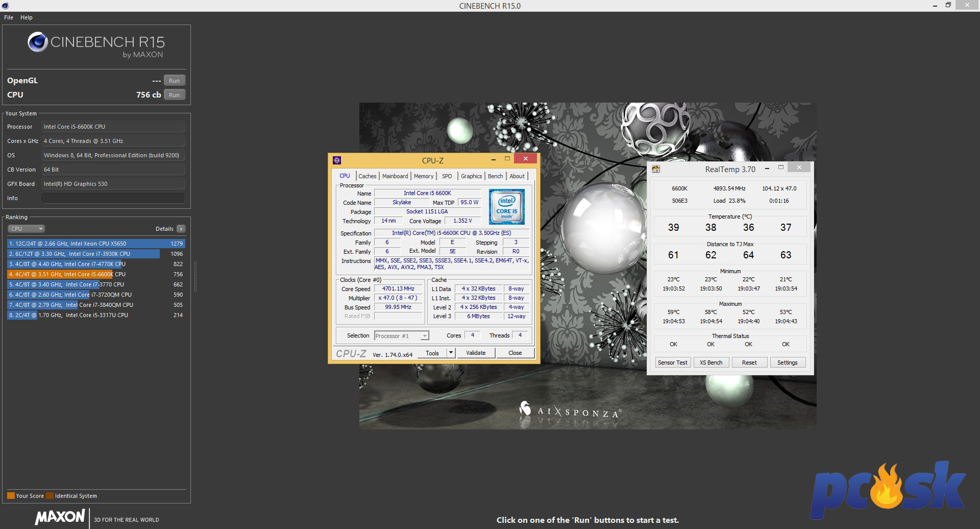Close the RealTemp window

click(799, 167)
